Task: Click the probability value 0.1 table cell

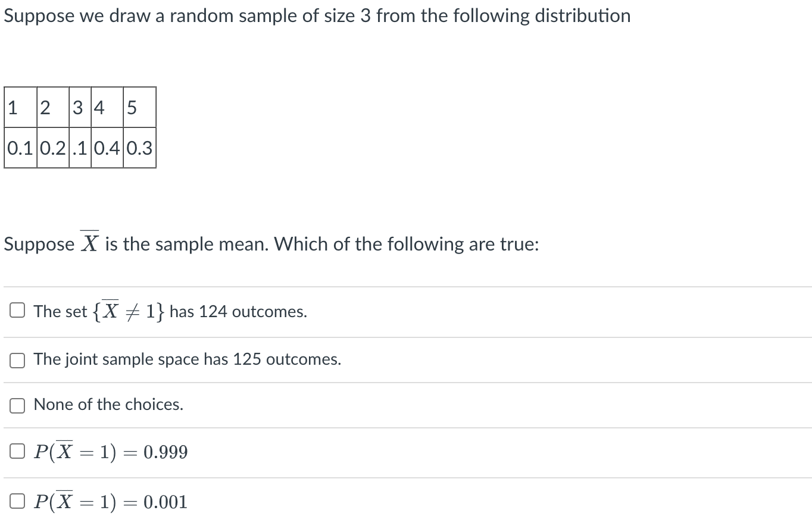Action: [x=20, y=148]
